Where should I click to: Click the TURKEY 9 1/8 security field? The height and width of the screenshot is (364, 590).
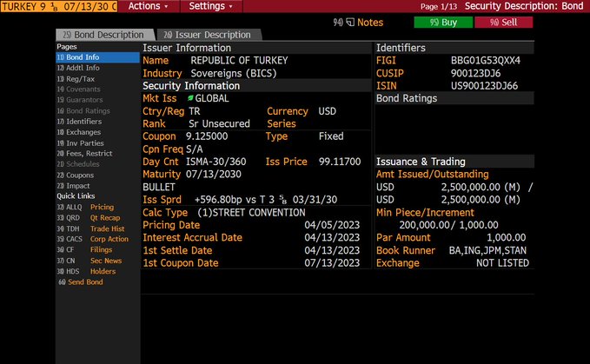pyautogui.click(x=59, y=6)
